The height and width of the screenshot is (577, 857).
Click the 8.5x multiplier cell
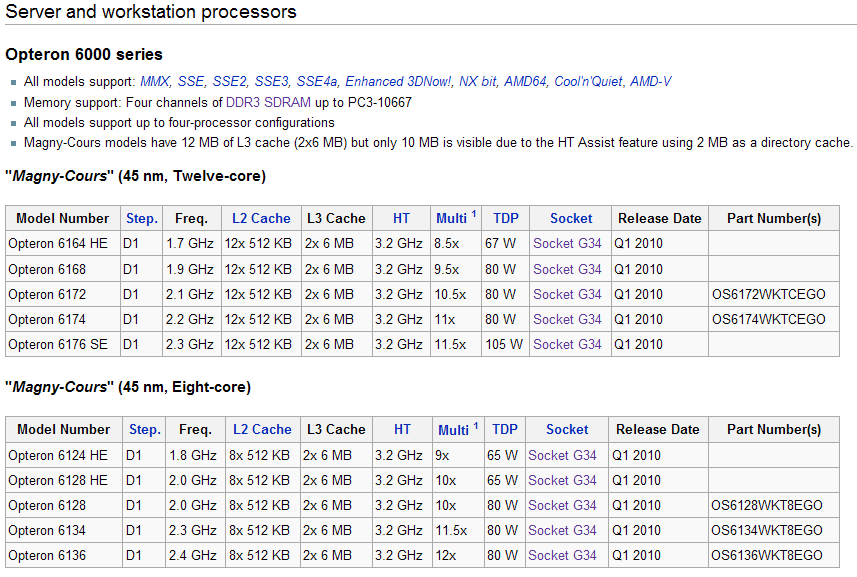click(455, 243)
